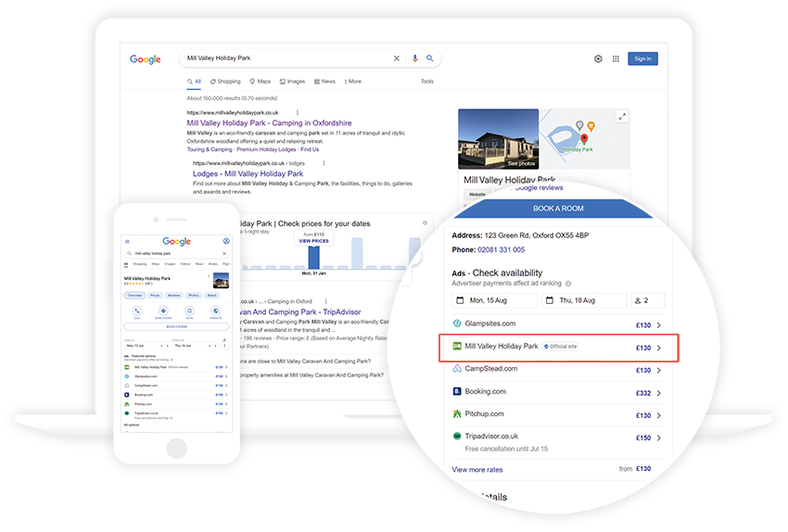788x532 pixels.
Task: Click the See photos lodge thumbnail
Action: click(499, 139)
